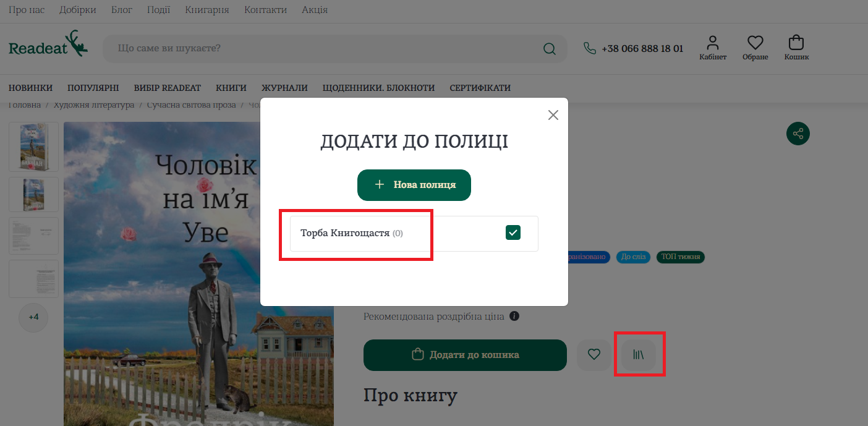Click the green share icon
The height and width of the screenshot is (426, 868).
[798, 134]
